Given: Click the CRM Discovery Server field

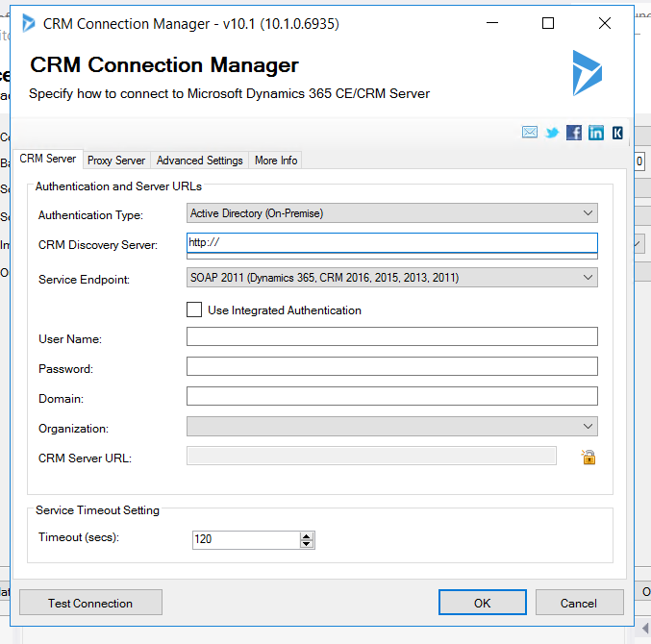Looking at the screenshot, I should (x=392, y=243).
